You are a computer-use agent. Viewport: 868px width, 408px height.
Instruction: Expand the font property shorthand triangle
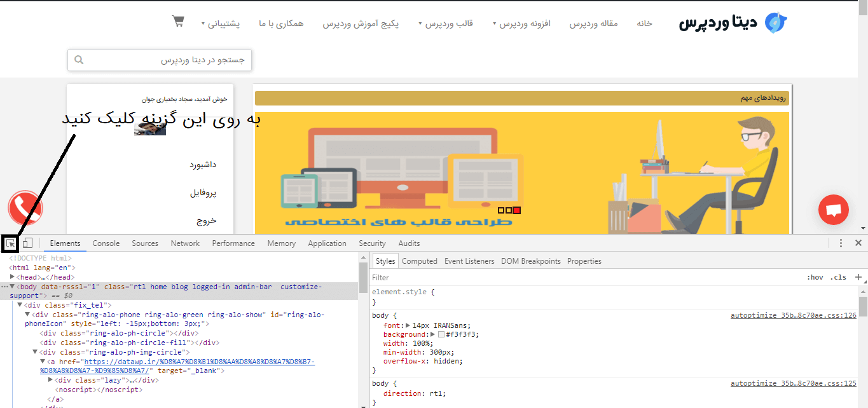408,325
